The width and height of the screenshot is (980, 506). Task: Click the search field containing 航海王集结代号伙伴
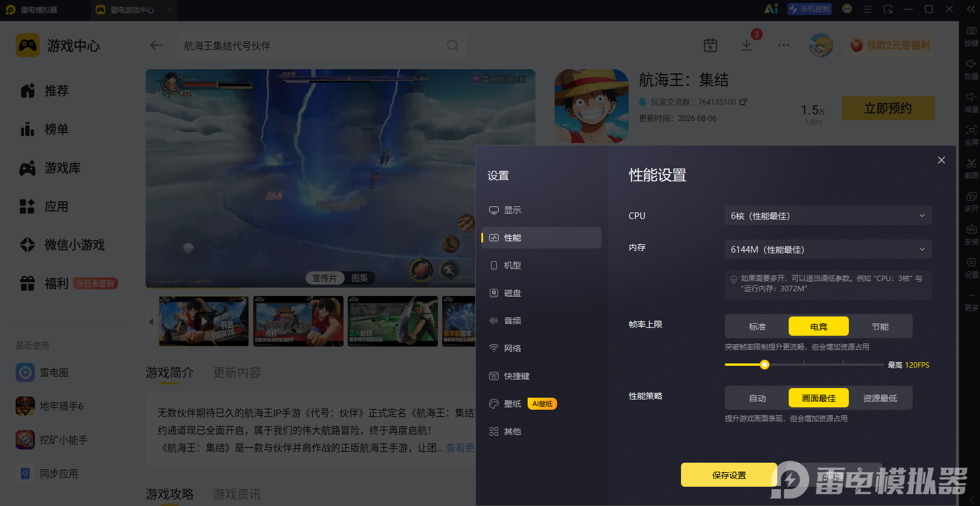click(x=321, y=46)
